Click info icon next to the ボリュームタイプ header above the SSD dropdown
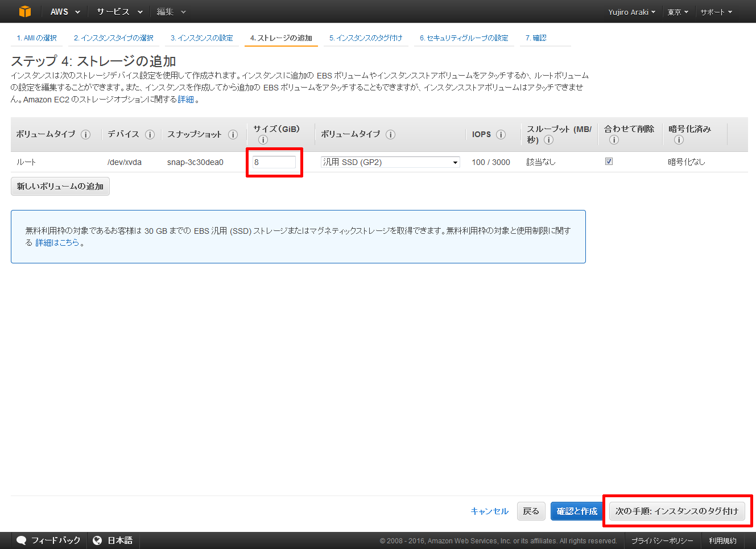This screenshot has width=756, height=549. click(390, 135)
